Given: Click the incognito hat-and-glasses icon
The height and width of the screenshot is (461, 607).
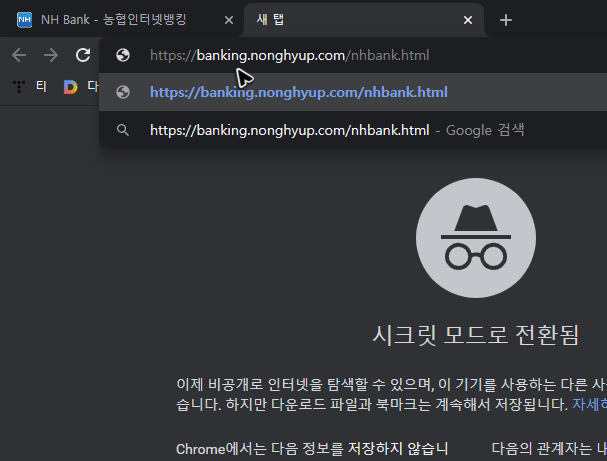Looking at the screenshot, I should pyautogui.click(x=476, y=238).
